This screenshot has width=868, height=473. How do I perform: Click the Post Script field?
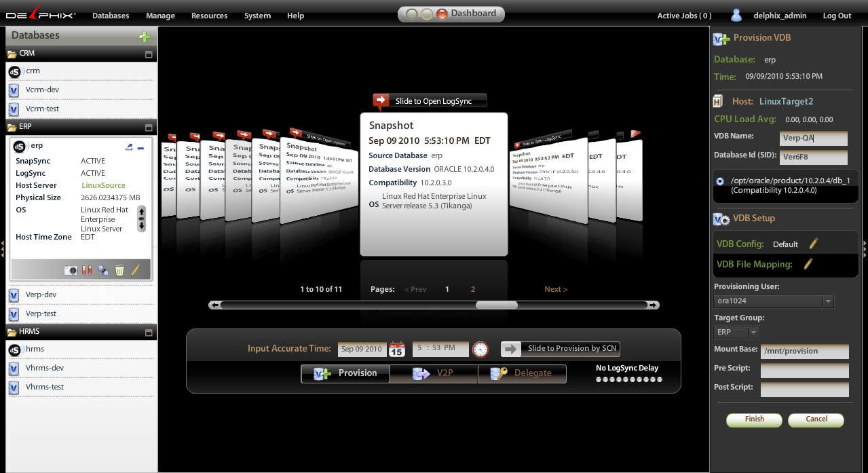click(x=805, y=390)
